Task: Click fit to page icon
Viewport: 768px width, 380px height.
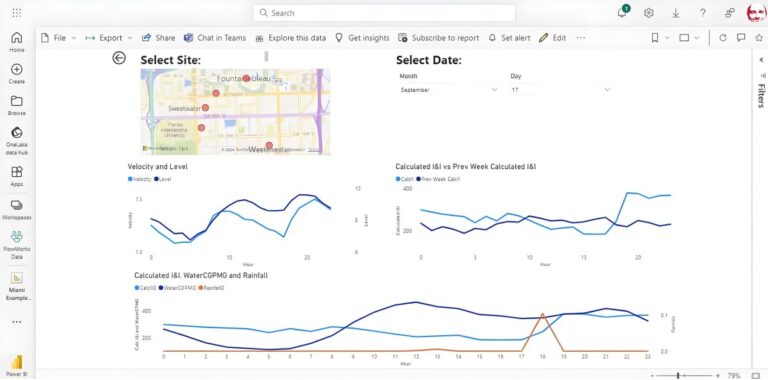Action: (x=755, y=376)
